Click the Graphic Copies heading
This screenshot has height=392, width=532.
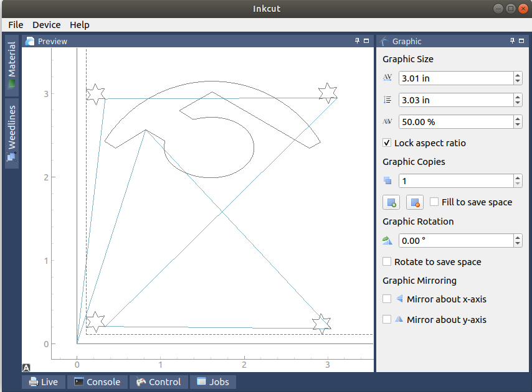point(414,162)
